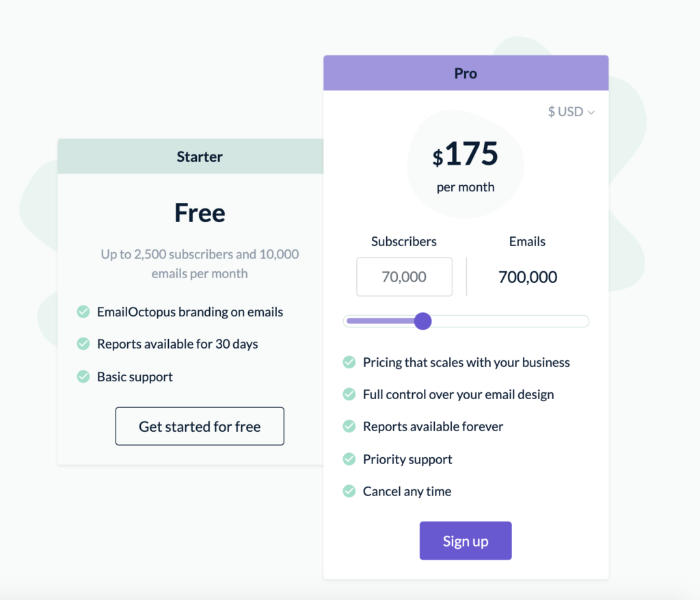Image resolution: width=700 pixels, height=600 pixels.
Task: Click the purple Sign up button
Action: click(466, 541)
